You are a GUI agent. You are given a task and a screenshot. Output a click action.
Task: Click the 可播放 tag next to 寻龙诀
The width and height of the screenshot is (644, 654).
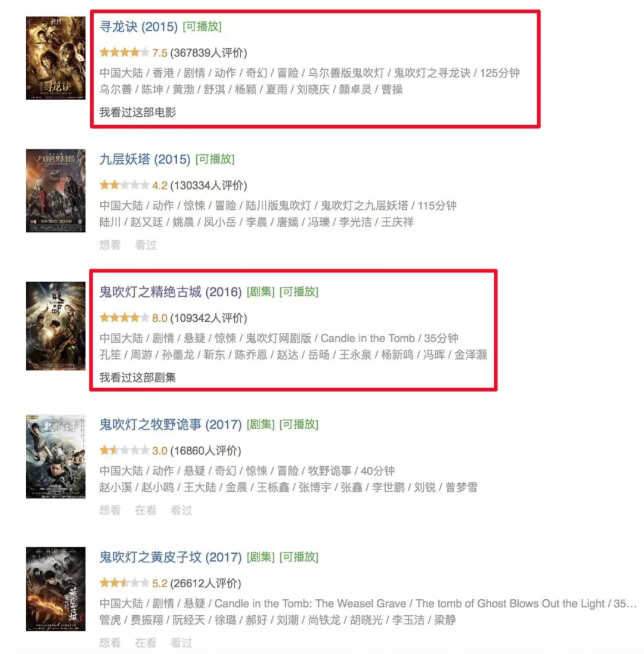coord(202,27)
